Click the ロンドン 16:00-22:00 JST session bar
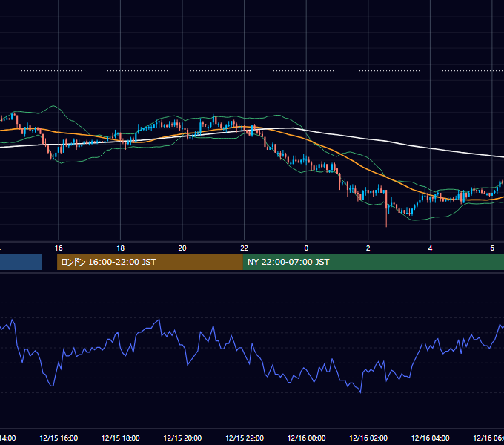 [x=150, y=262]
